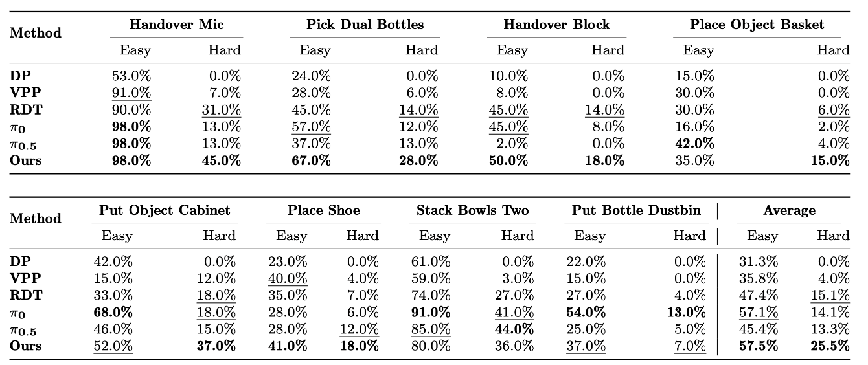The height and width of the screenshot is (365, 868).
Task: Select the Put Object Cabinet header
Action: click(x=165, y=211)
